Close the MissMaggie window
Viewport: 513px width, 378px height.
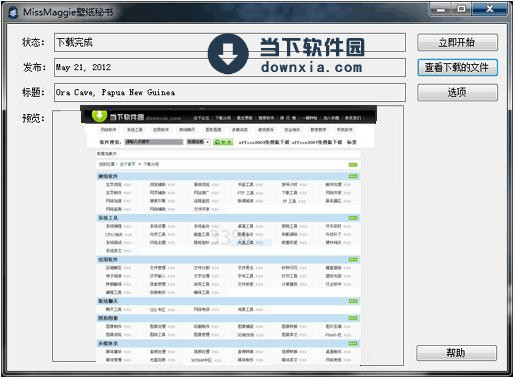click(x=489, y=9)
